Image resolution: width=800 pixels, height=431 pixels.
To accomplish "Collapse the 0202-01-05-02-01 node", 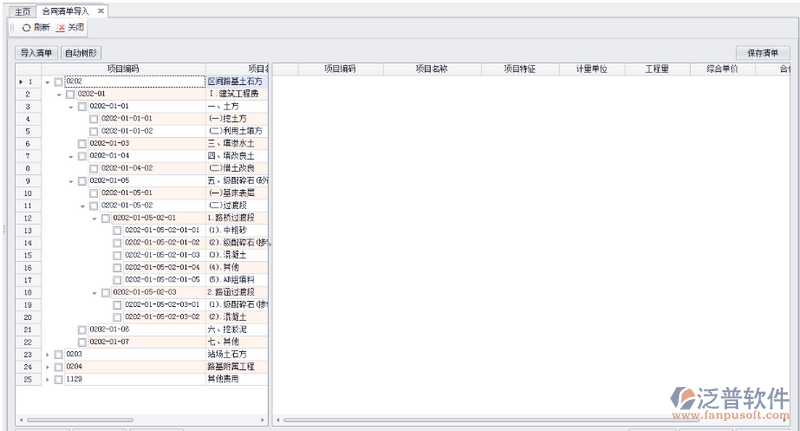I will tap(94, 219).
